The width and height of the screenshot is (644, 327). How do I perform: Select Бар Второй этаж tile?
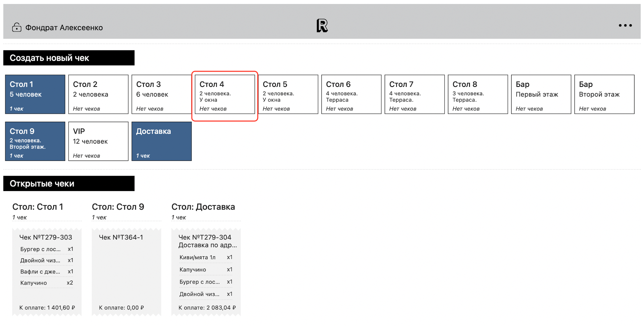click(x=604, y=95)
